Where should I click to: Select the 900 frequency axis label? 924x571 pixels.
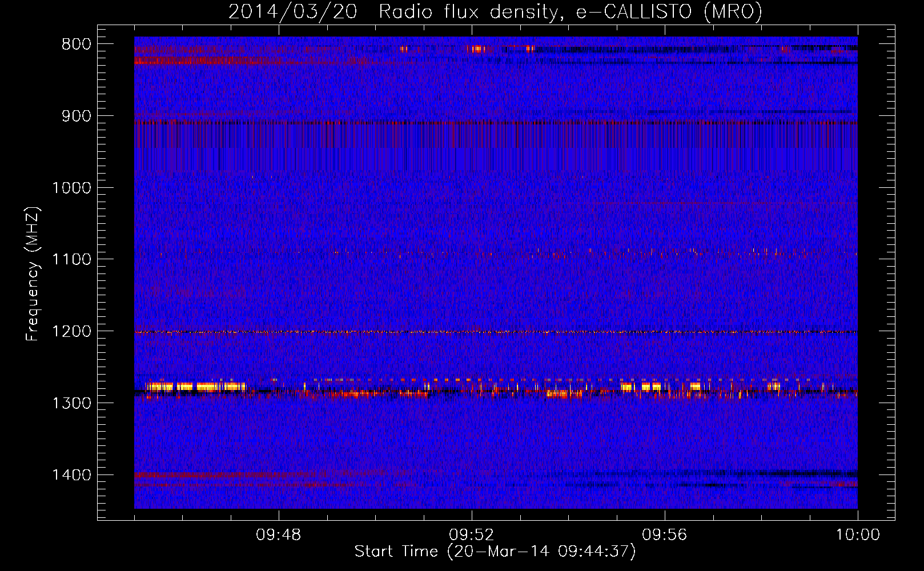tap(76, 116)
